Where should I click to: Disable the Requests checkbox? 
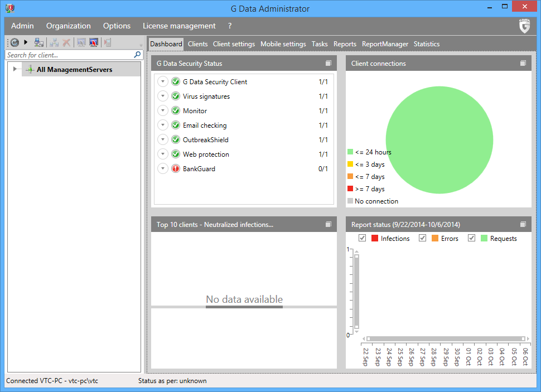click(x=472, y=238)
